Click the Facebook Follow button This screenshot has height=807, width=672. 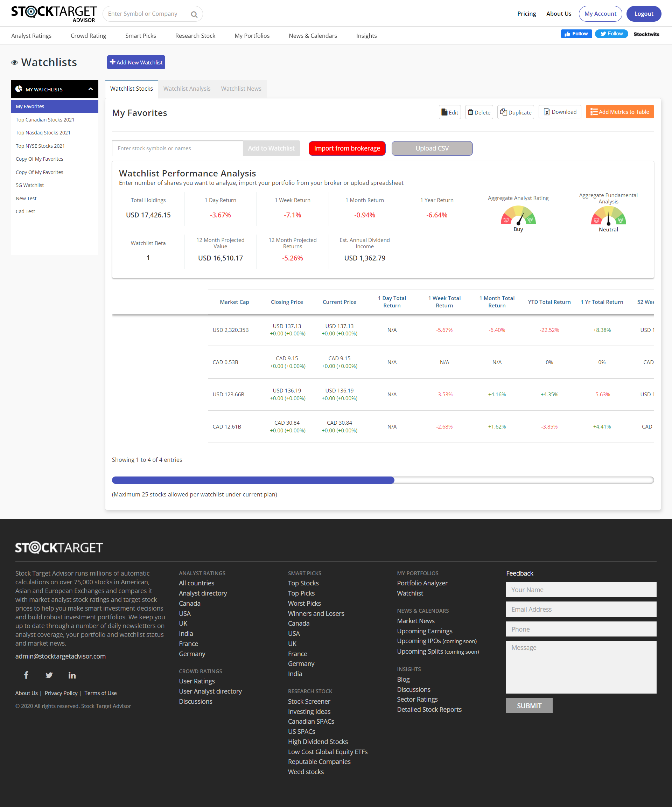coord(576,34)
